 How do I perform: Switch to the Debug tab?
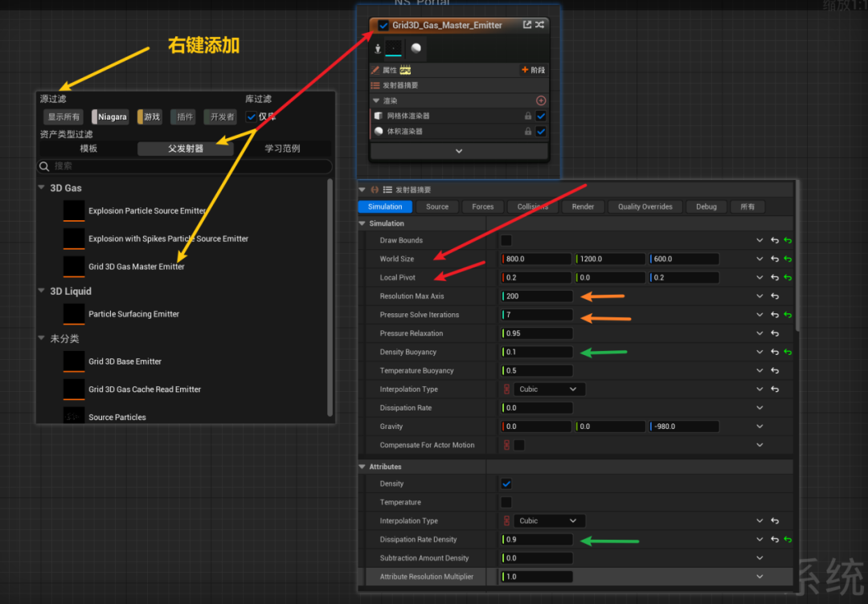tap(706, 207)
